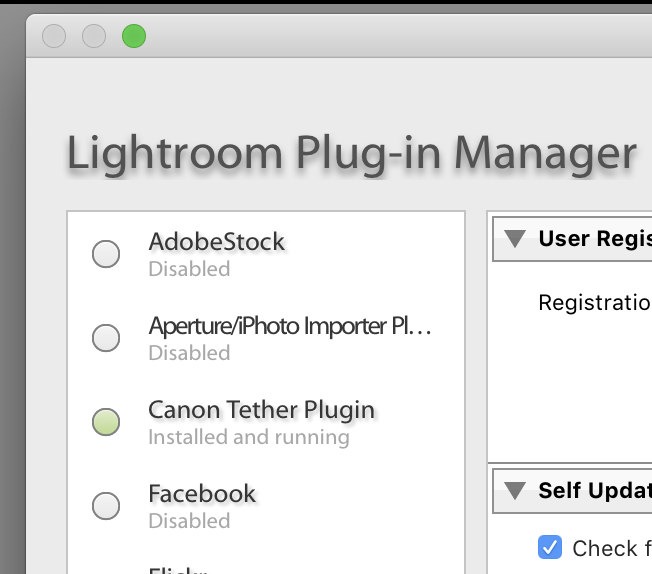
Task: Click the Disabled label under AdobeStock
Action: coord(189,269)
